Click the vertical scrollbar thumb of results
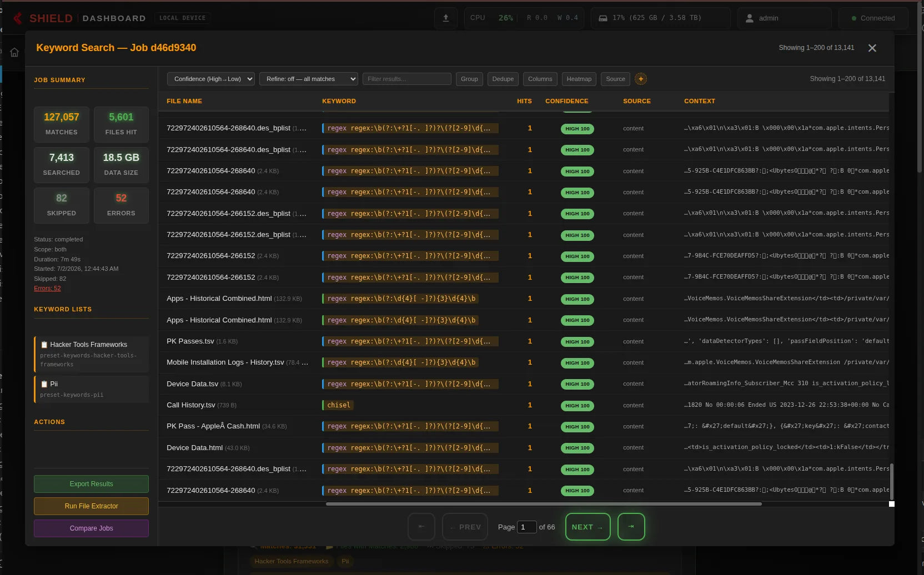This screenshot has width=924, height=575. click(892, 482)
